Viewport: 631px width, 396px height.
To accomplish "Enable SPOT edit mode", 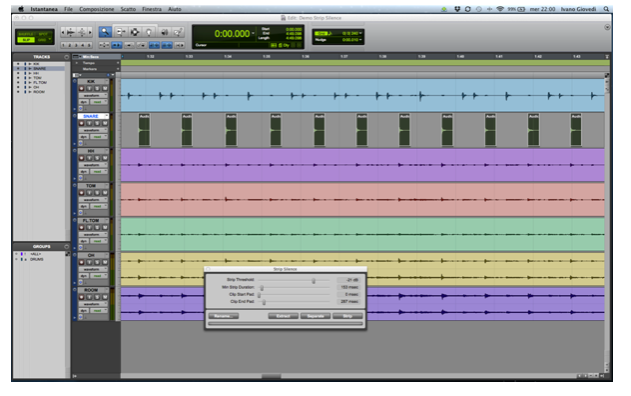I will point(43,34).
